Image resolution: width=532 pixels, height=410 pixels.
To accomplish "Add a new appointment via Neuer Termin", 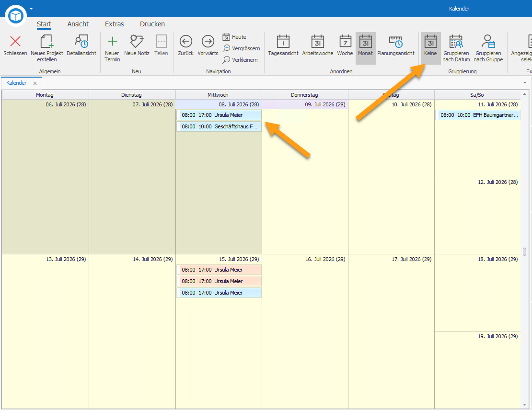I will [x=112, y=48].
